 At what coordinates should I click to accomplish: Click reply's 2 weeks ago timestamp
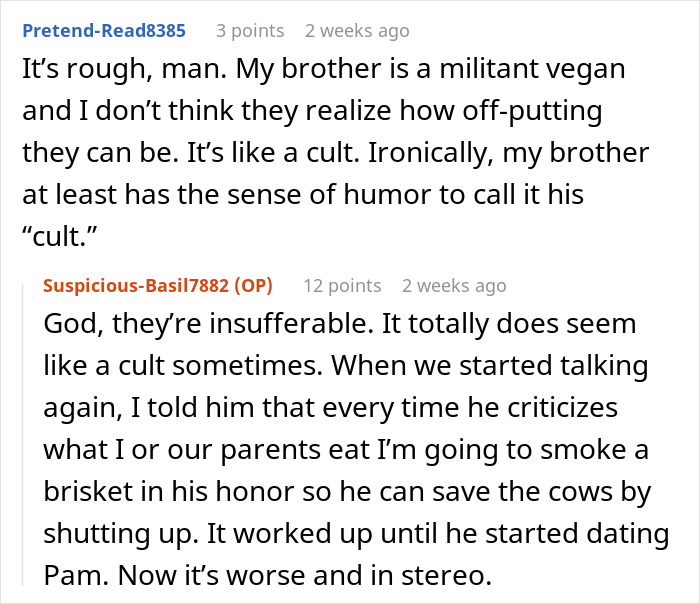tap(454, 285)
